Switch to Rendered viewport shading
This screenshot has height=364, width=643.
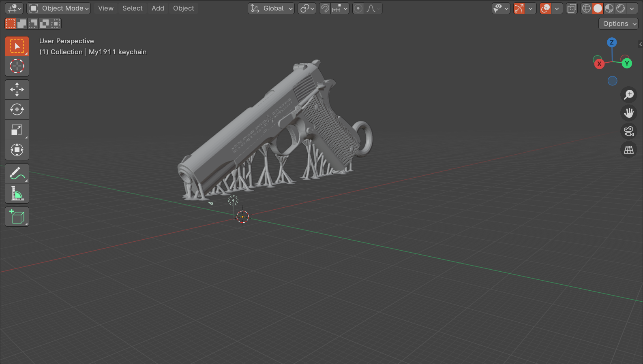pos(620,8)
